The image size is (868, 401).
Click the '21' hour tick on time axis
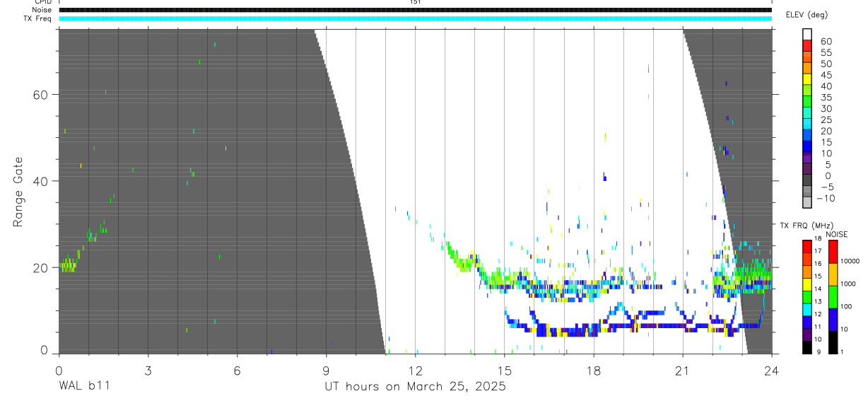[682, 370]
